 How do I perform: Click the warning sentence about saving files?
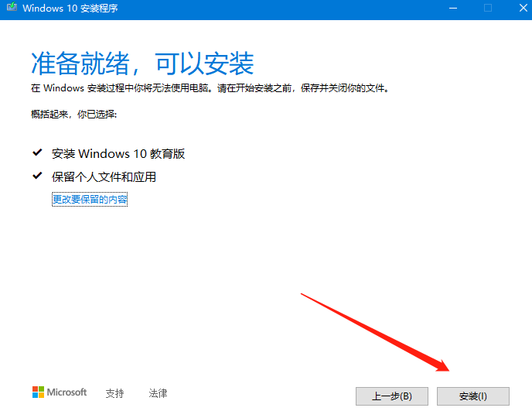point(209,88)
